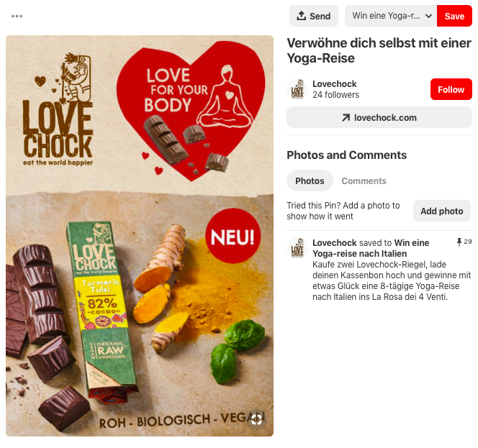Click the visual search icon on the image
This screenshot has height=448, width=478.
point(256,420)
